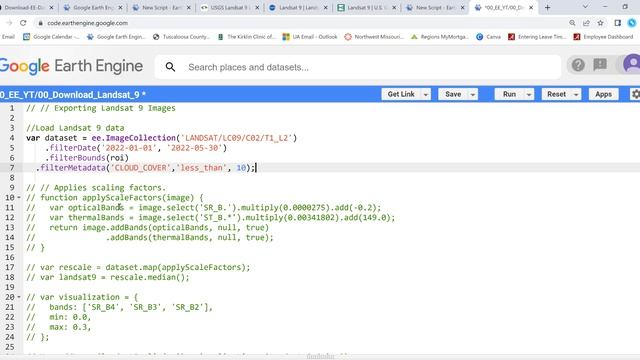Expand the Save dropdown arrow
Image resolution: width=640 pixels, height=360 pixels.
(473, 94)
